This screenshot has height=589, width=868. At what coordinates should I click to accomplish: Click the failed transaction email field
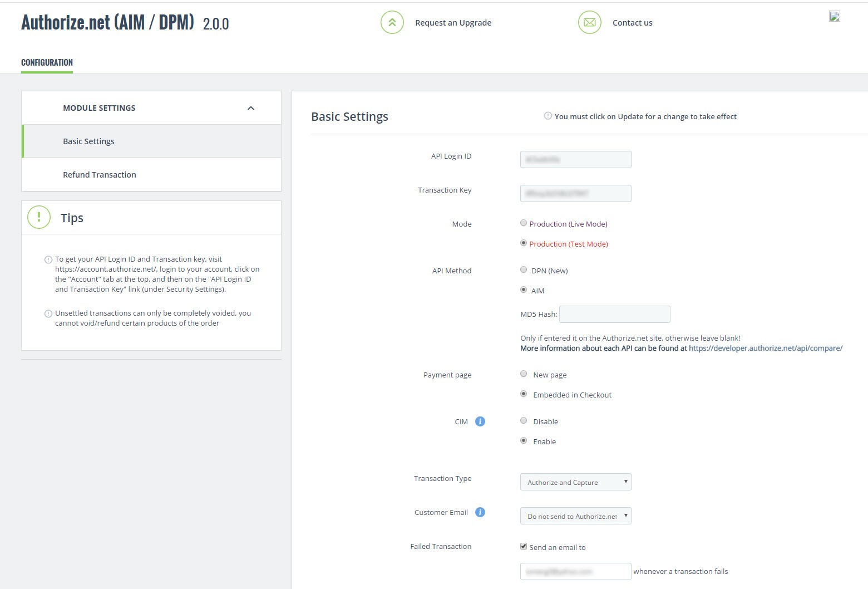tap(576, 571)
